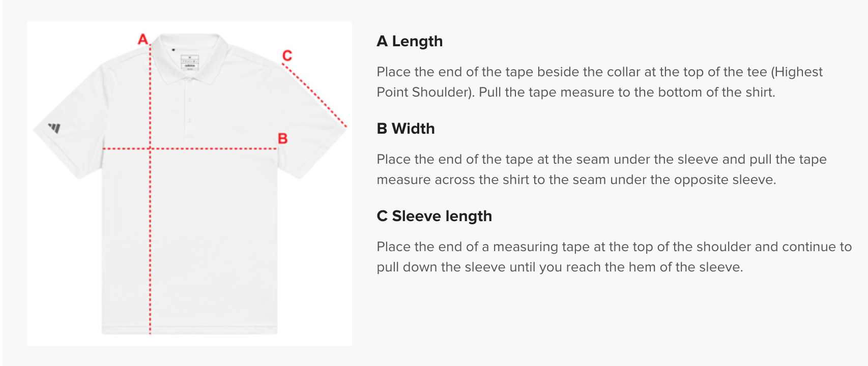868x366 pixels.
Task: Click the Width measuring instructions paragraph
Action: tap(601, 169)
